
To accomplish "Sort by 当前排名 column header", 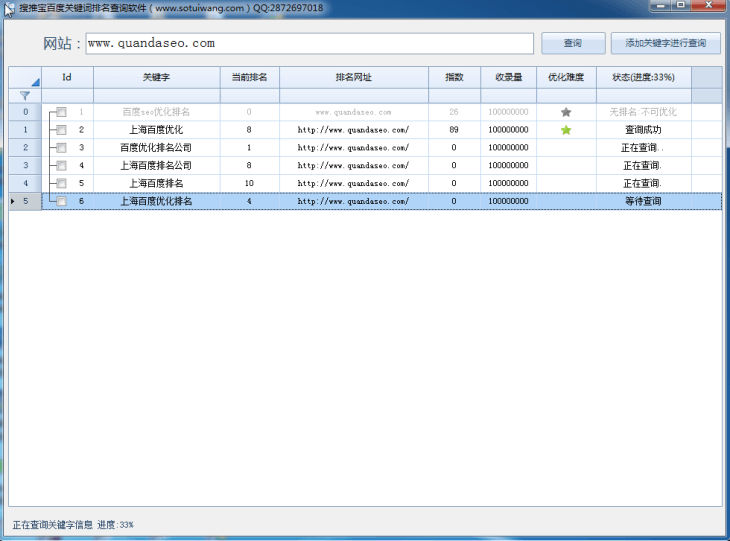I will pos(250,77).
